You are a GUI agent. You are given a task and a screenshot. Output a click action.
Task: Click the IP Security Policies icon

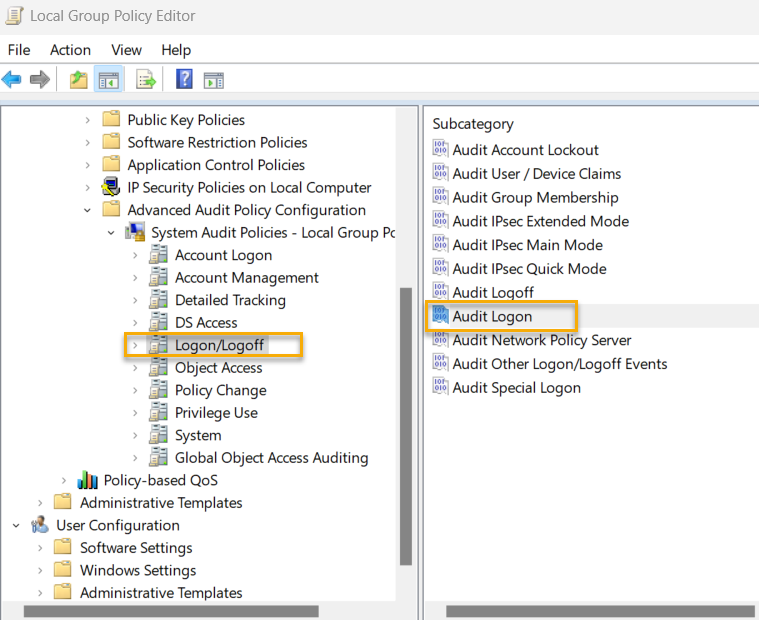[x=112, y=188]
